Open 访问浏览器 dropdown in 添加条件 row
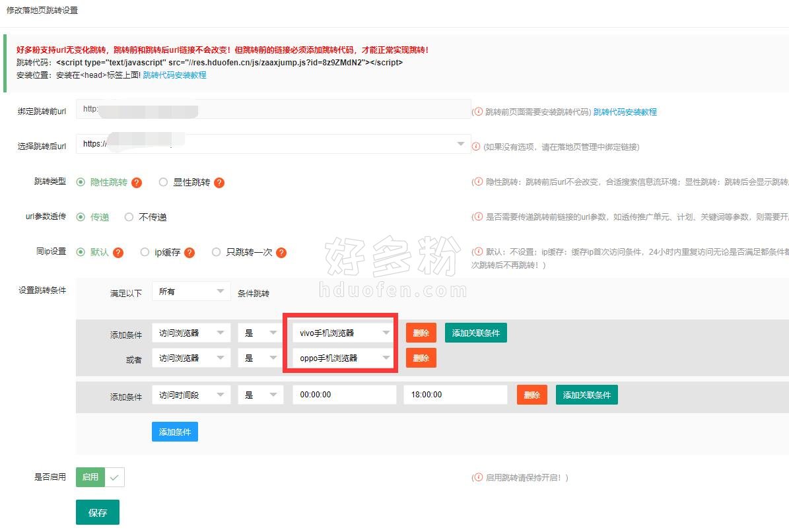789x532 pixels. pyautogui.click(x=191, y=333)
